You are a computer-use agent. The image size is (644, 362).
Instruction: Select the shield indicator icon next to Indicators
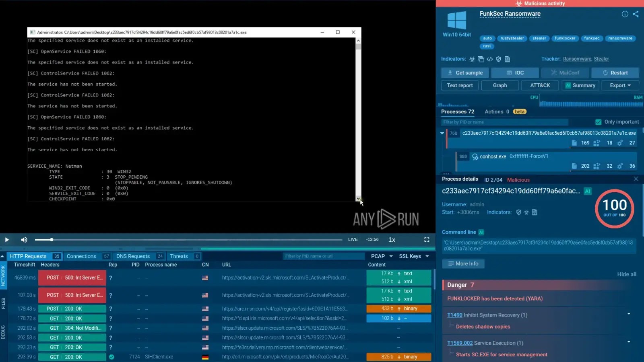(499, 59)
